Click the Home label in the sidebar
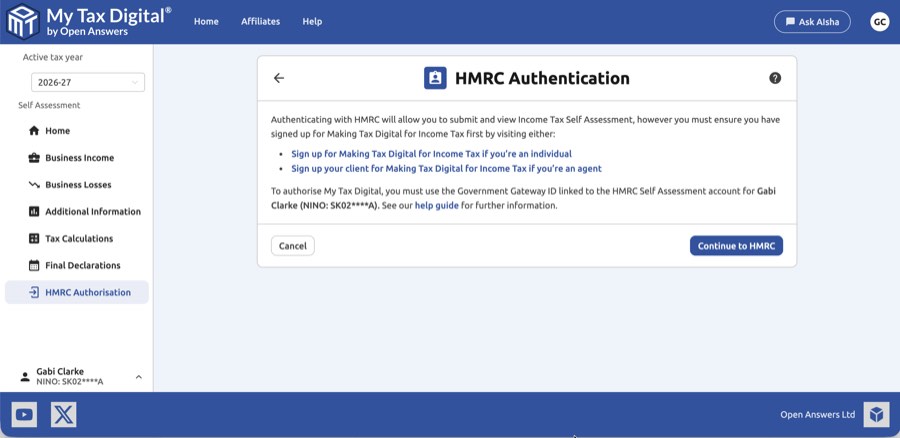The image size is (900, 438). (57, 131)
